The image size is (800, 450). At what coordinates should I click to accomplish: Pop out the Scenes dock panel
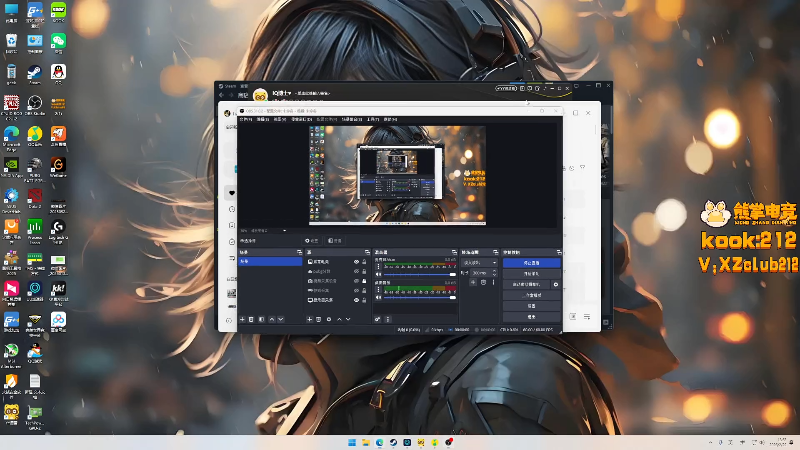pyautogui.click(x=299, y=253)
